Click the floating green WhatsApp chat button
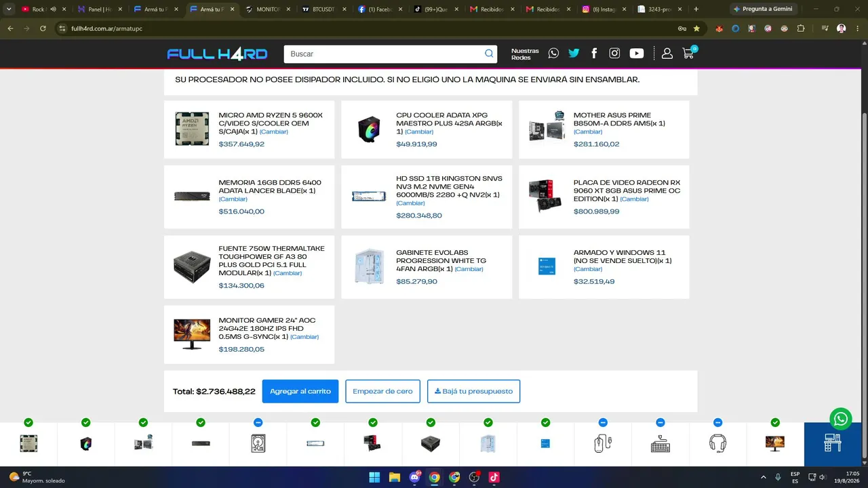 [841, 418]
